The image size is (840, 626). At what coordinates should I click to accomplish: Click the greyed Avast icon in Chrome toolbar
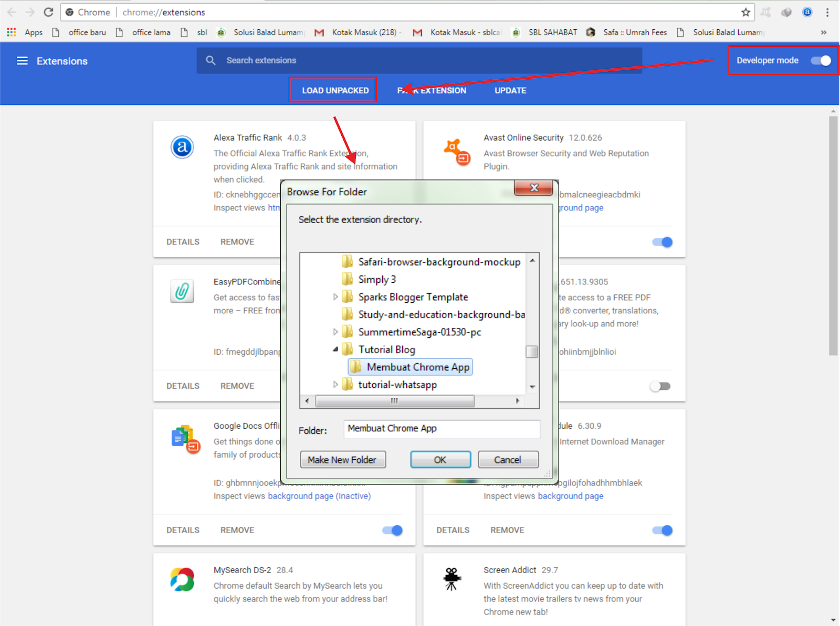(766, 12)
